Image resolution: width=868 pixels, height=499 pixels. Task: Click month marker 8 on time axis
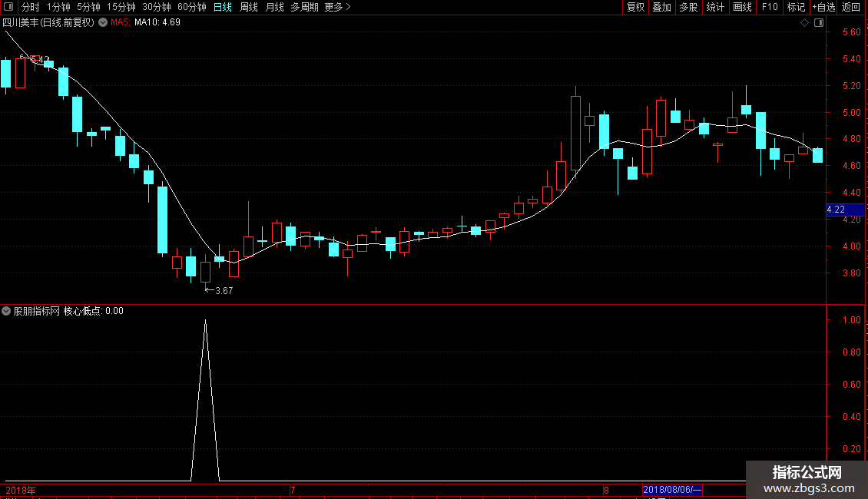tap(606, 490)
